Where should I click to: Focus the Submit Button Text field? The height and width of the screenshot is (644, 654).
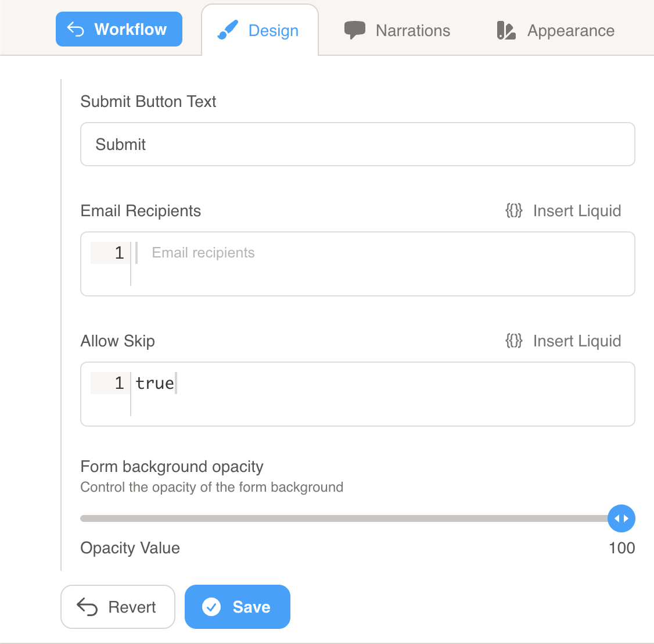click(357, 144)
